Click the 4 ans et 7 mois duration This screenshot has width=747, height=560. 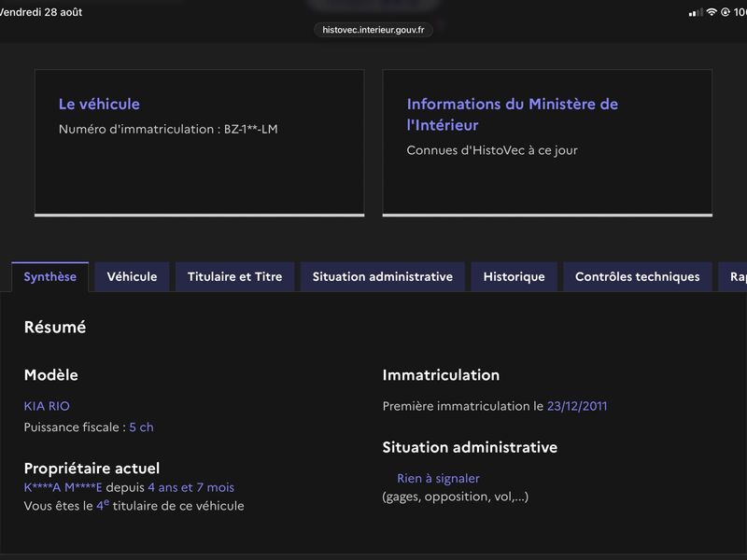pyautogui.click(x=191, y=487)
